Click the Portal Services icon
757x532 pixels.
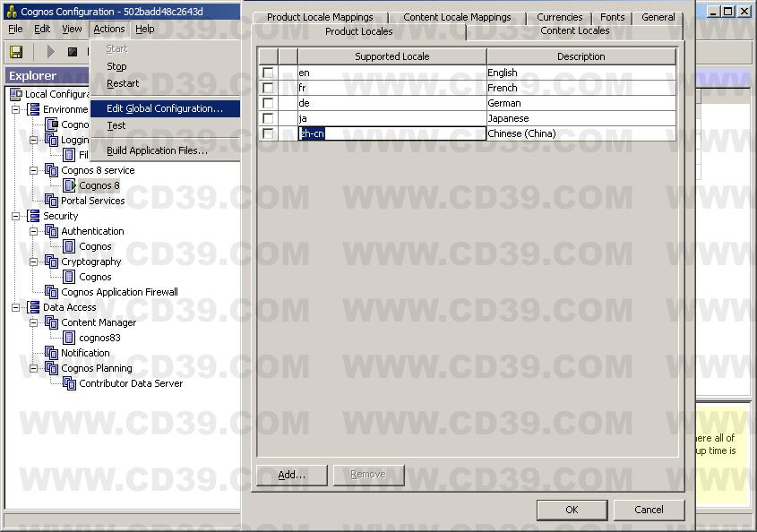click(x=52, y=201)
